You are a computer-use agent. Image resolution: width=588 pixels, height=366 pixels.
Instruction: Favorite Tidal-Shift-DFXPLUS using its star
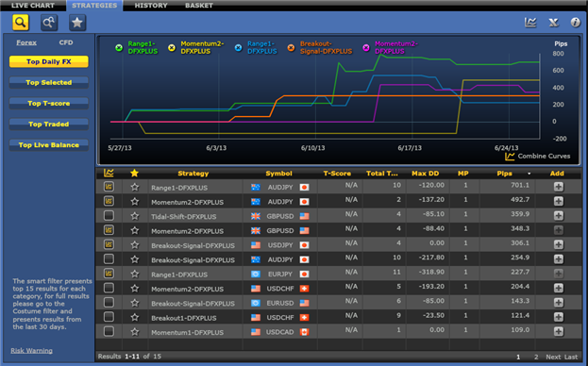coord(135,216)
